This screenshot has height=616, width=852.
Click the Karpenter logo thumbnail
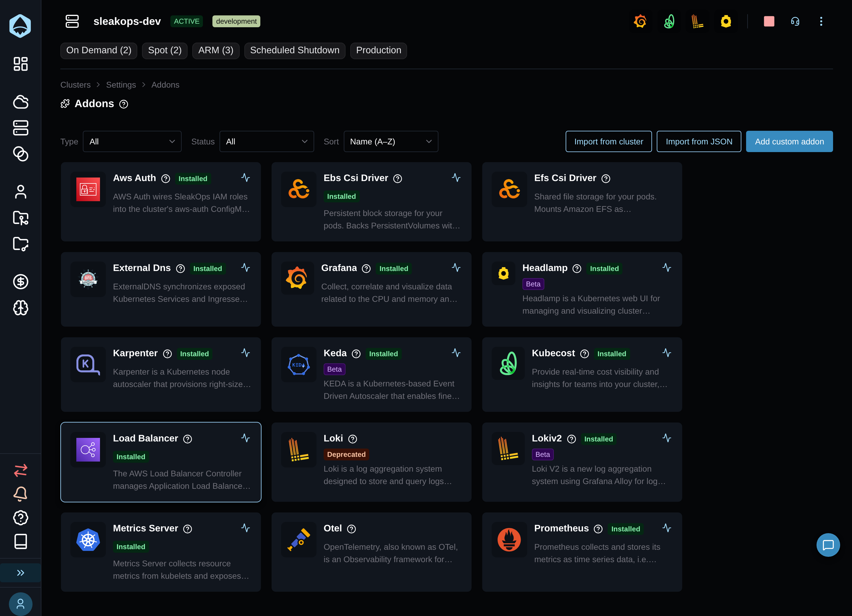(88, 364)
